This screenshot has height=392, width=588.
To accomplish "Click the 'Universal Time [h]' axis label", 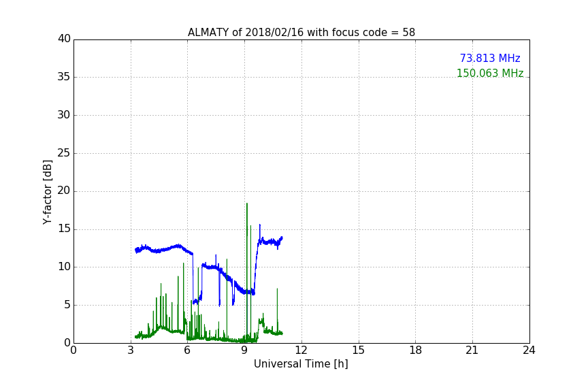I will pyautogui.click(x=301, y=364).
